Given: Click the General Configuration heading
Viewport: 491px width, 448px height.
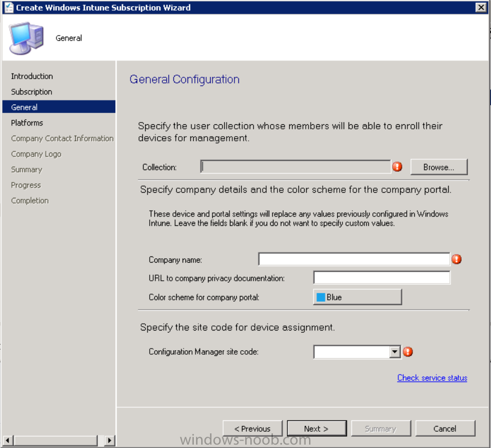Looking at the screenshot, I should [184, 80].
